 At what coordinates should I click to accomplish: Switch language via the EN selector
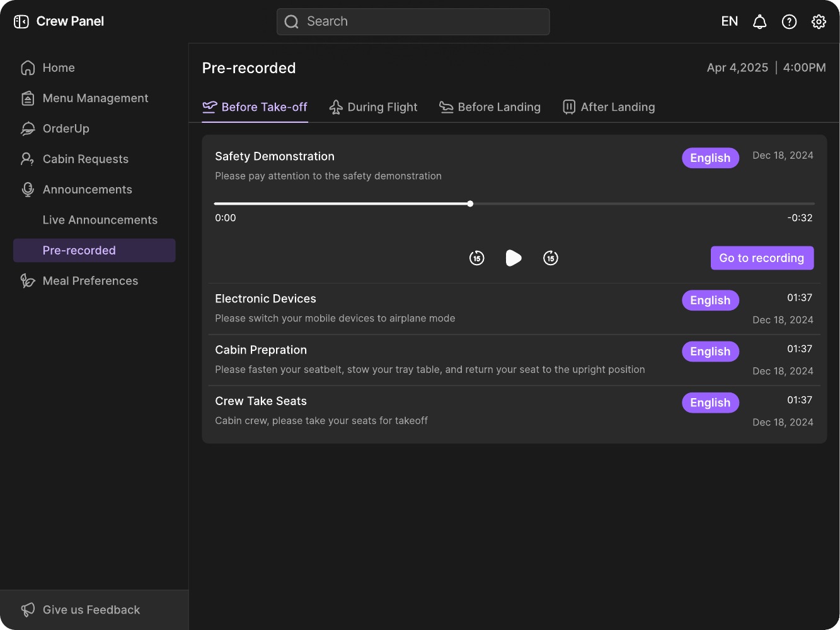[730, 21]
